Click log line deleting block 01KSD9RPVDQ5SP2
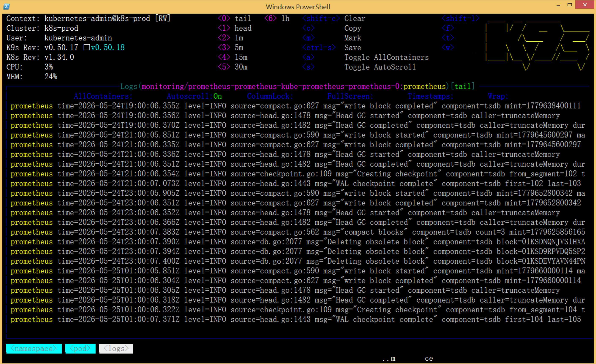This screenshot has width=596, height=364. (298, 251)
